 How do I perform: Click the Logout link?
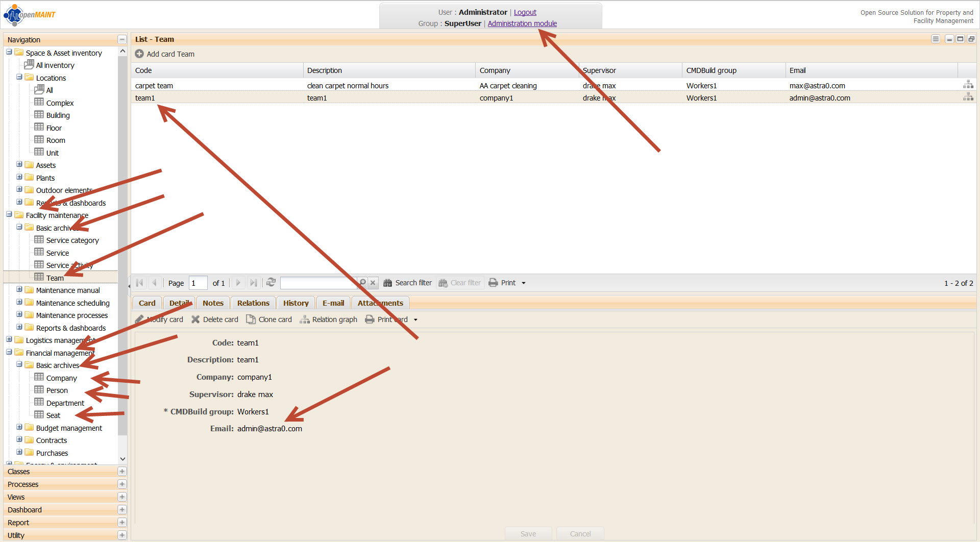point(525,12)
